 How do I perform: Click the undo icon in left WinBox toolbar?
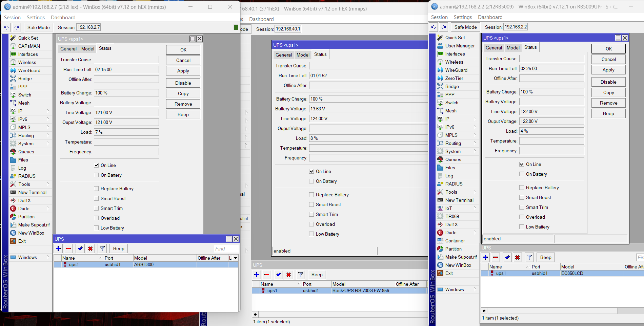tap(6, 27)
